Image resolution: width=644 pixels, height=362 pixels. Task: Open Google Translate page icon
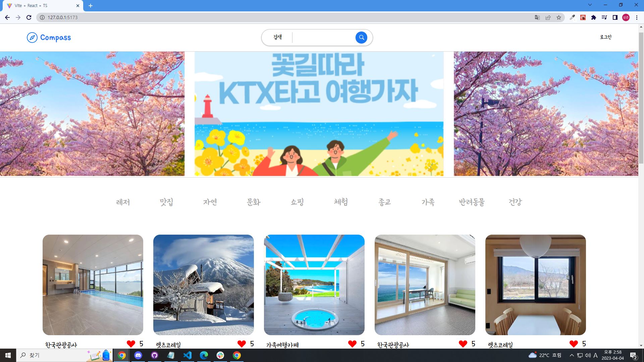click(x=537, y=17)
